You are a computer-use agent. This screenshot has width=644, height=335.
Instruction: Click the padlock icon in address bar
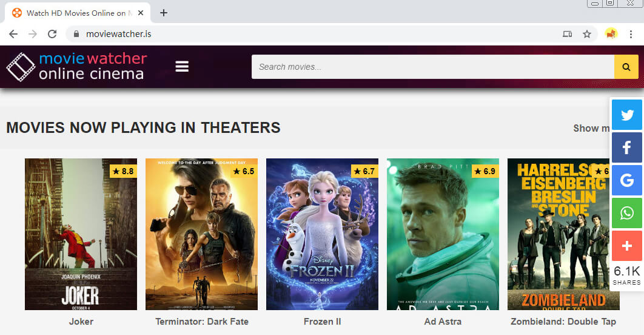[76, 34]
